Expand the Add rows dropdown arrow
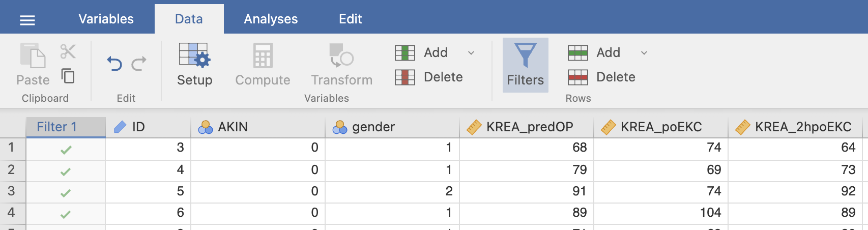The height and width of the screenshot is (230, 868). coord(644,53)
